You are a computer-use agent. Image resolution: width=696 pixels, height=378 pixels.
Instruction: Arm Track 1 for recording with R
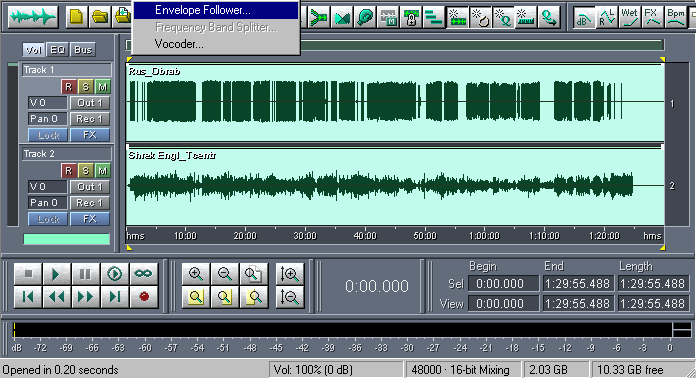pos(68,87)
